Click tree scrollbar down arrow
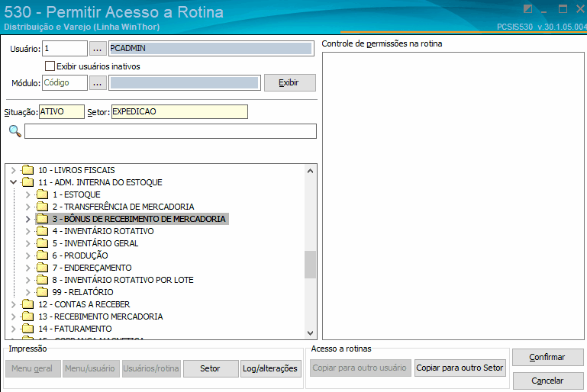 coord(310,333)
